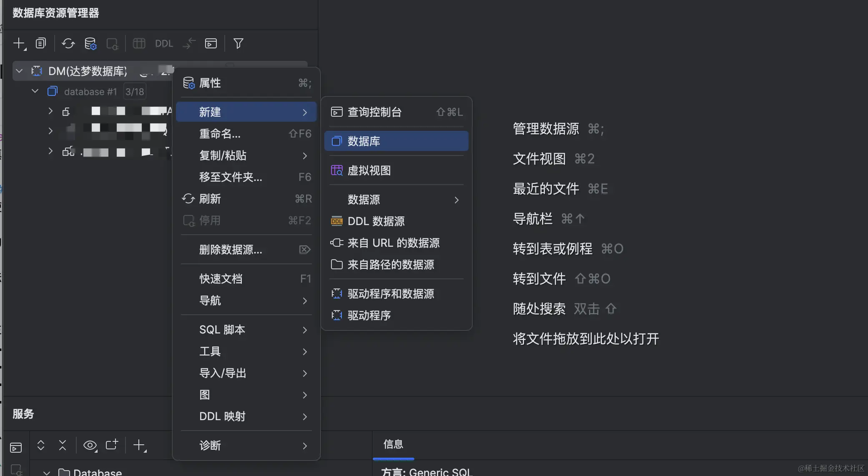This screenshot has width=868, height=476.
Task: Expand the third schema node
Action: (50, 151)
